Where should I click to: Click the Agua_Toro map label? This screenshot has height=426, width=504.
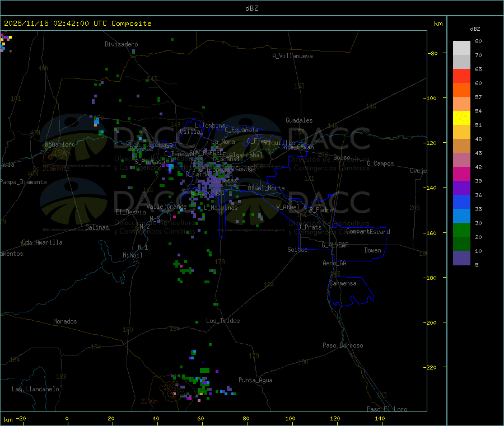(60, 144)
